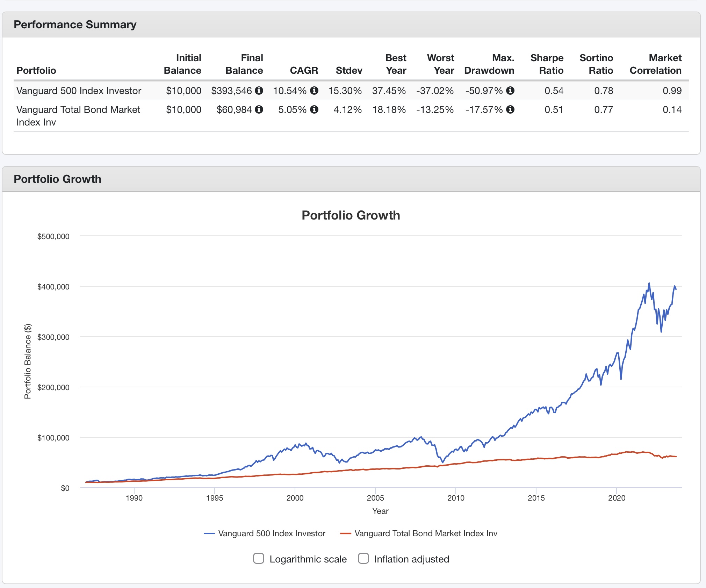This screenshot has width=706, height=588.
Task: Click the Portfolio Balance ($) y-axis title
Action: (28, 361)
